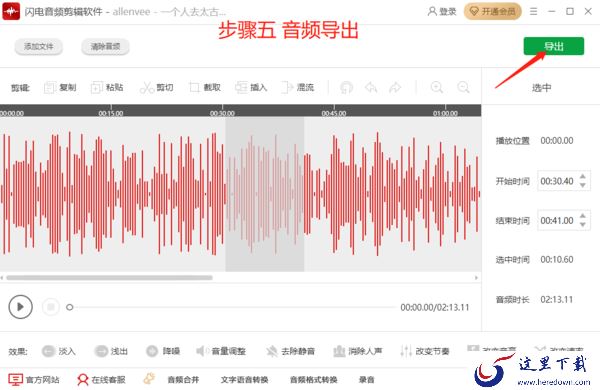Image resolution: width=600 pixels, height=390 pixels.
Task: Click the 01:00.00 timeline marker
Action: pyautogui.click(x=445, y=113)
